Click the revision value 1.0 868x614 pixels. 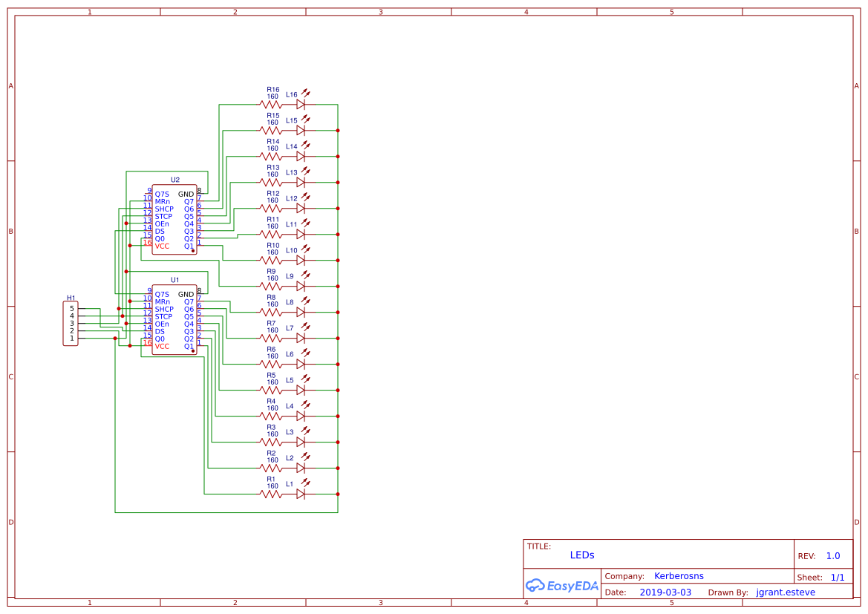click(833, 555)
